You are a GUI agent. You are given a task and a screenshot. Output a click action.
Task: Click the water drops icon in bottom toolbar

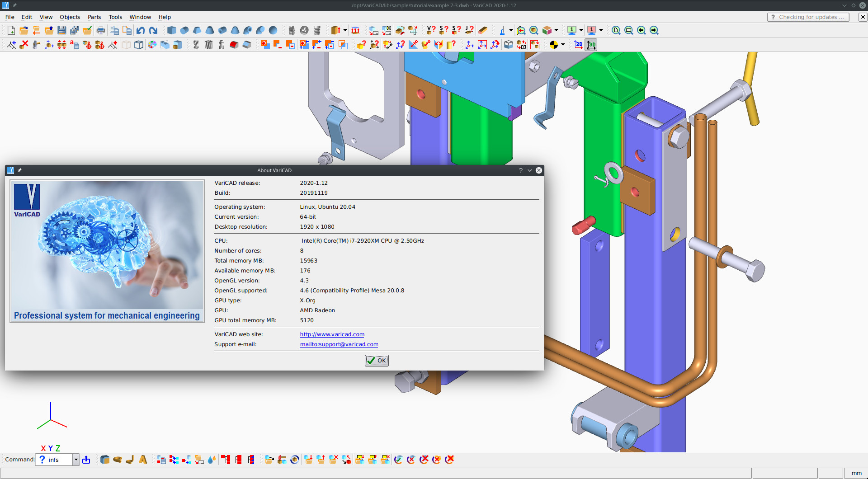[212, 460]
